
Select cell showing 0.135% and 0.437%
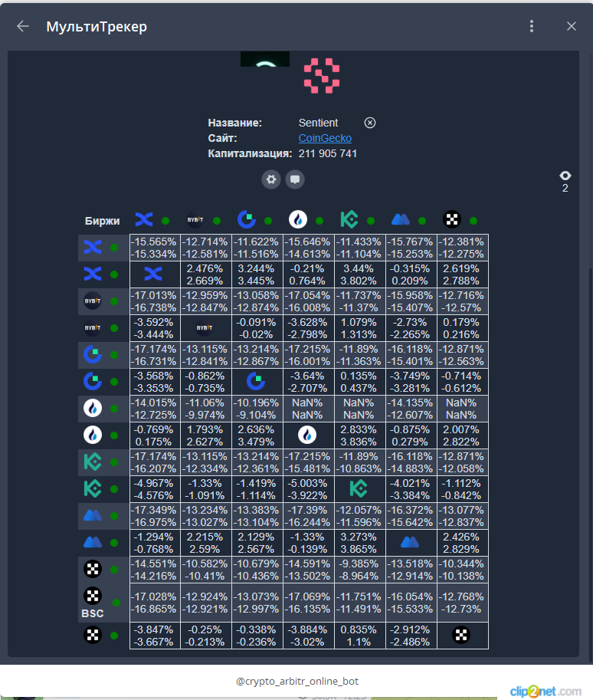click(359, 382)
